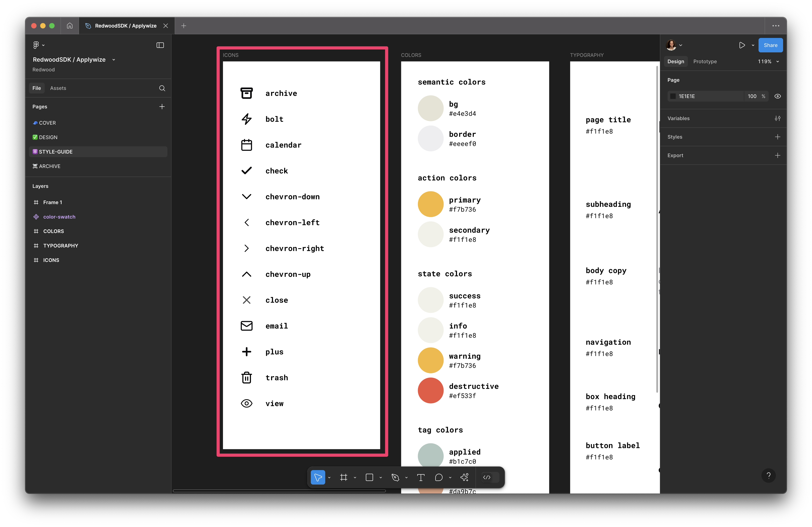Viewport: 812px width, 527px height.
Task: Switch to the Prototype tab
Action: coord(705,61)
